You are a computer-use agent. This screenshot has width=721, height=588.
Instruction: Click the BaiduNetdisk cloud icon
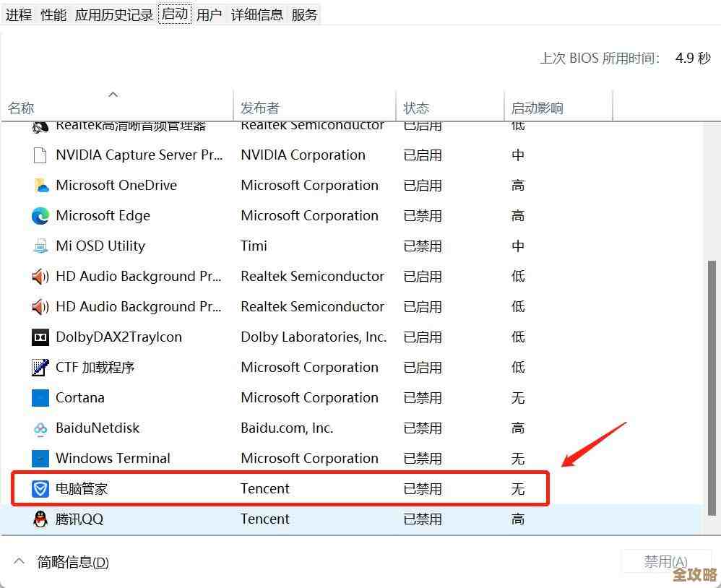[x=42, y=428]
